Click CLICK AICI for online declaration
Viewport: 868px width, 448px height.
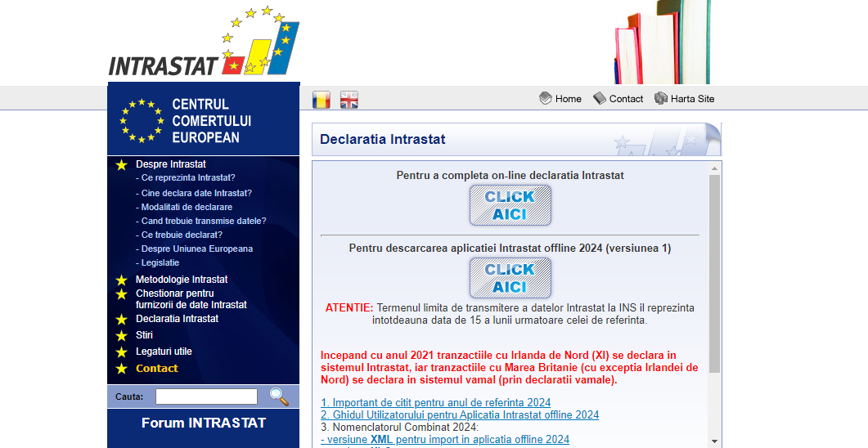pos(510,205)
